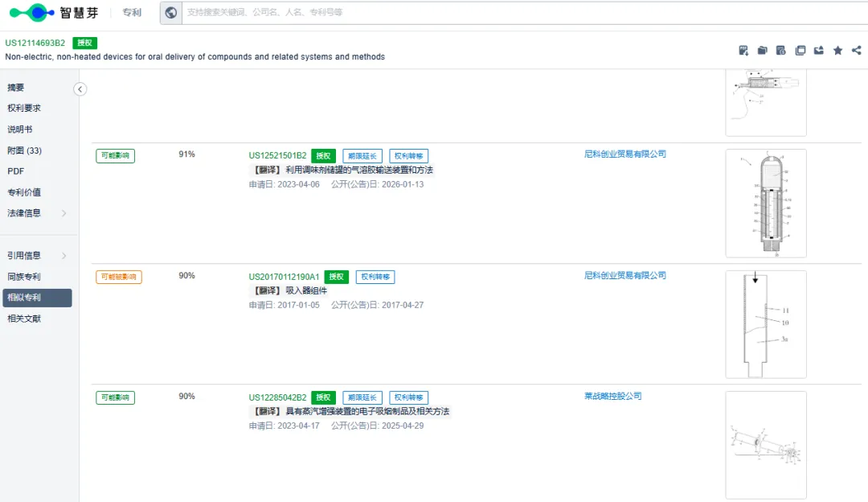Select 引用信息 in the sidebar
The height and width of the screenshot is (502, 868).
click(24, 256)
